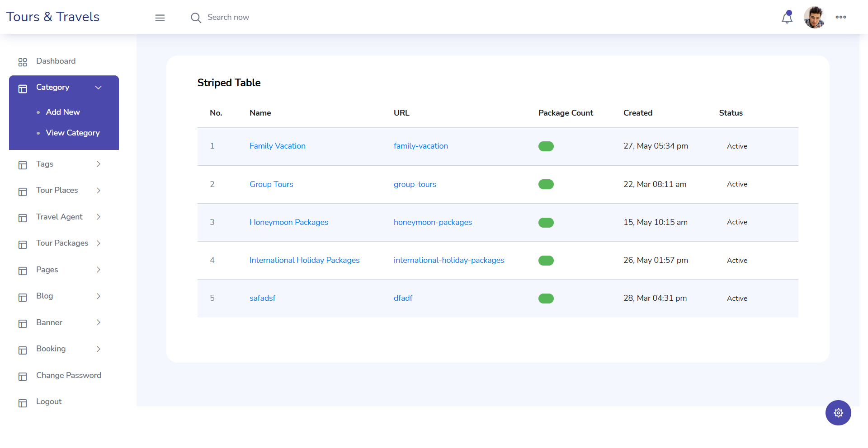Open the three-dots more options menu
Image resolution: width=868 pixels, height=448 pixels.
(840, 17)
